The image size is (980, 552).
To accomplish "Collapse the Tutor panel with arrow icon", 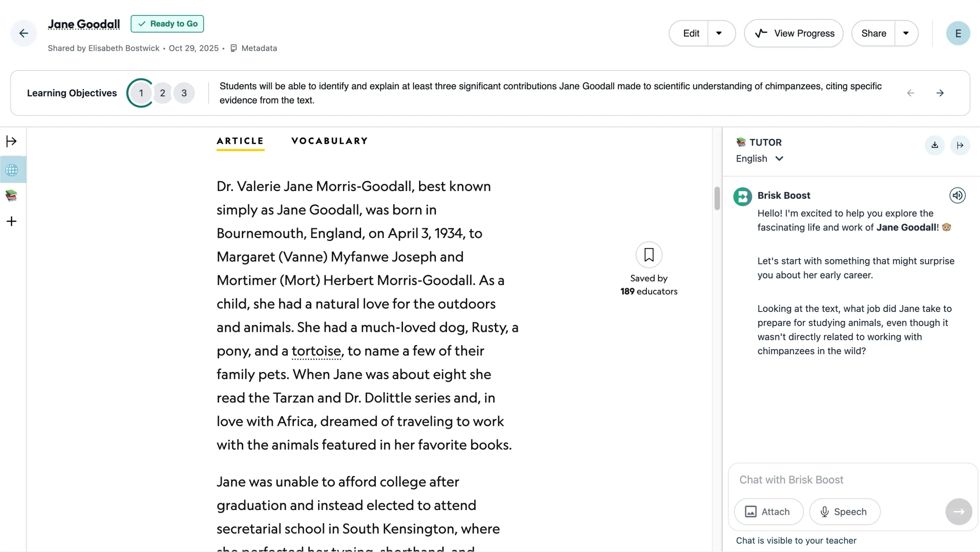I will pyautogui.click(x=960, y=145).
